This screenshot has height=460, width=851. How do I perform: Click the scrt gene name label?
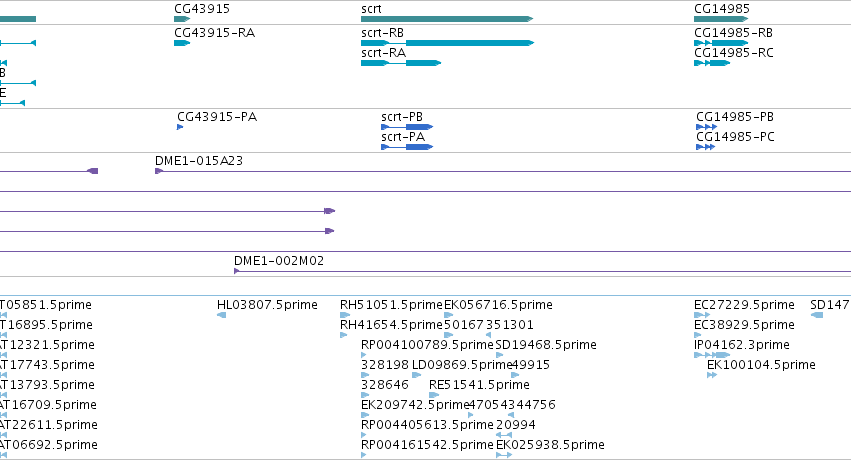371,9
